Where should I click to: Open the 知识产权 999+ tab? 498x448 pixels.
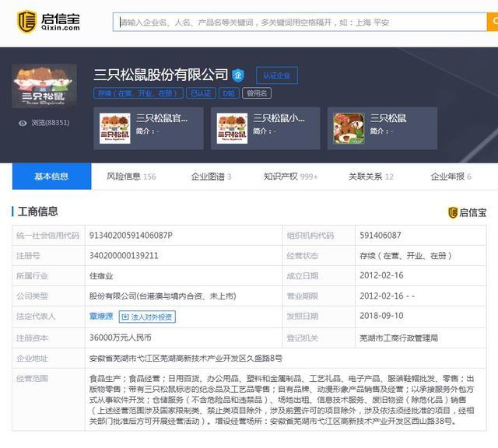[290, 177]
